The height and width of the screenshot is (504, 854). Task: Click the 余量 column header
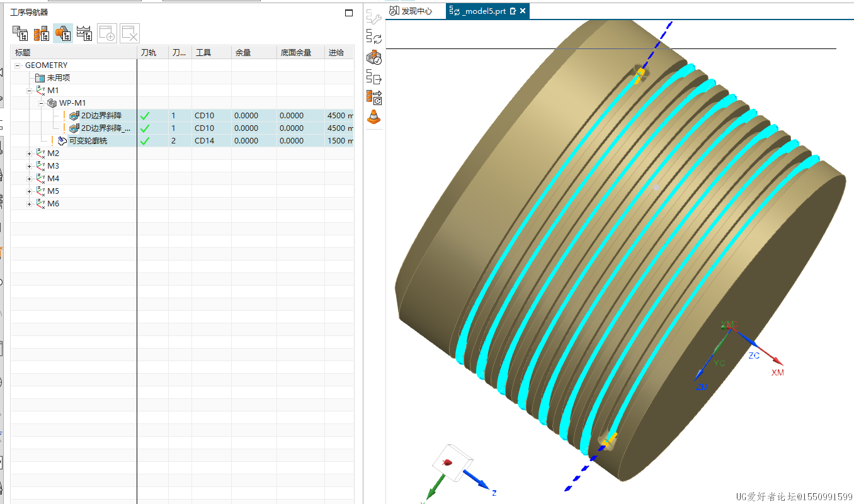pyautogui.click(x=254, y=53)
